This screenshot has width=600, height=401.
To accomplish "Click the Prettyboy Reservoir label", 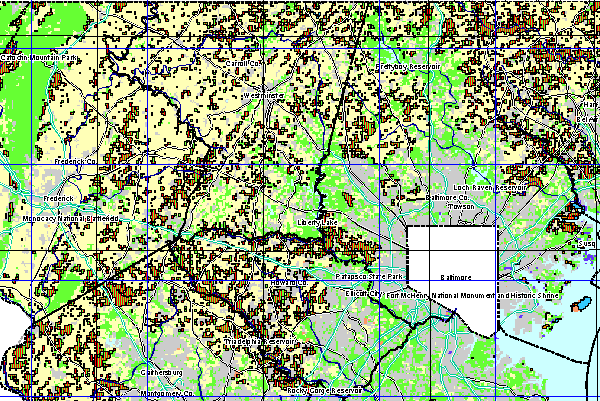I will (408, 67).
